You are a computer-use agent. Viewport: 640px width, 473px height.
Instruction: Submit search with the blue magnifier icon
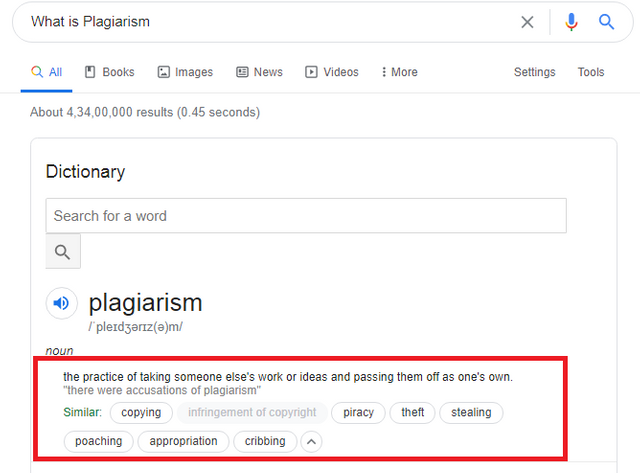tap(607, 22)
